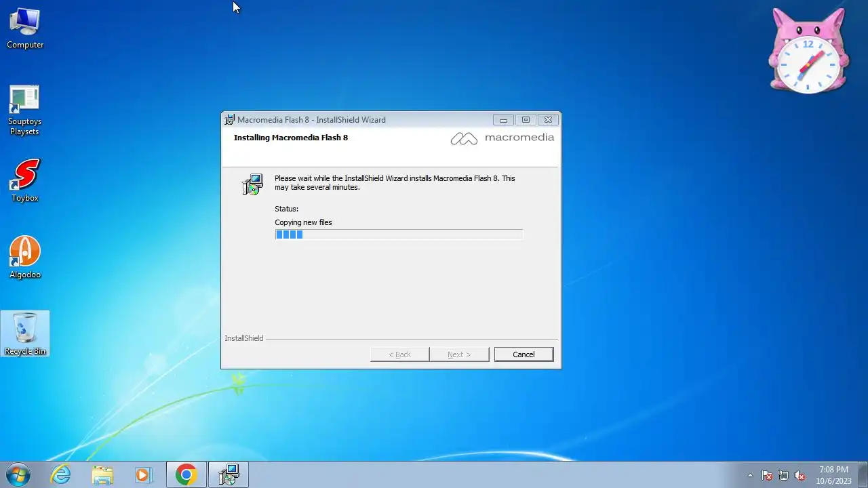Viewport: 868px width, 488px height.
Task: Close the InstallShield Wizard window
Action: 548,120
